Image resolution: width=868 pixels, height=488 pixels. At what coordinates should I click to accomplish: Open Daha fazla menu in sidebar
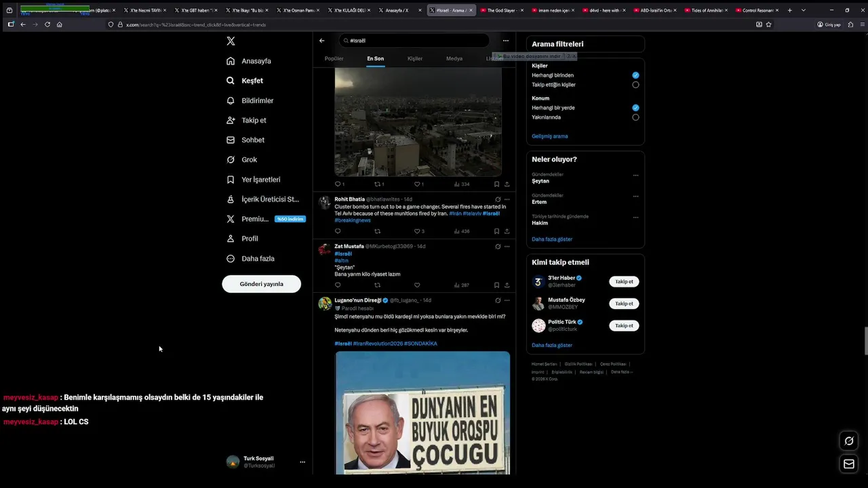(x=250, y=258)
